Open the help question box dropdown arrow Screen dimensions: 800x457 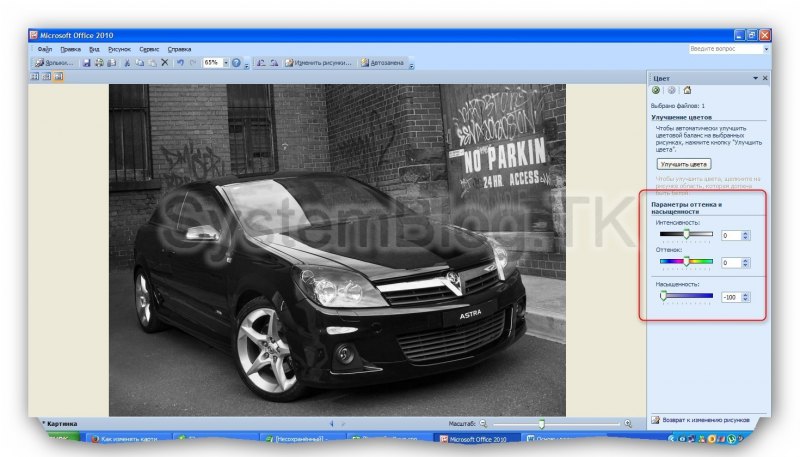tap(766, 49)
